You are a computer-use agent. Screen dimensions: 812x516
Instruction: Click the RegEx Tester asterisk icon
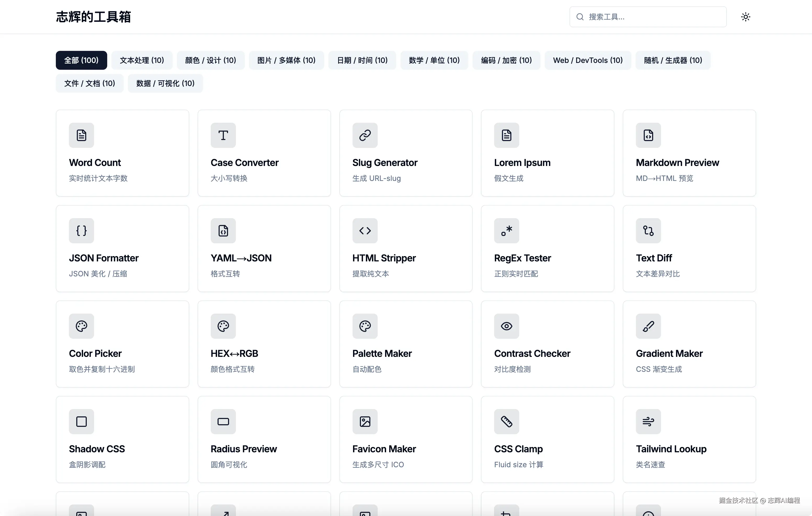pyautogui.click(x=506, y=231)
